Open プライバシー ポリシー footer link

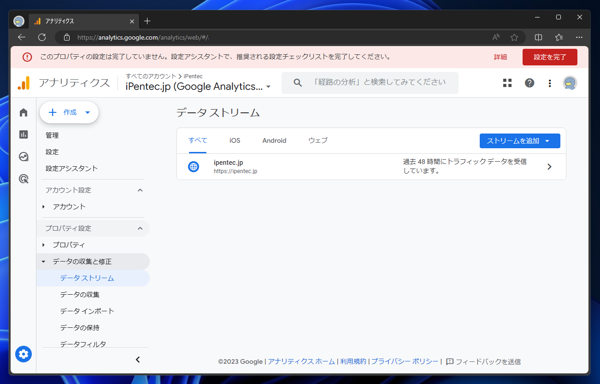tap(405, 361)
